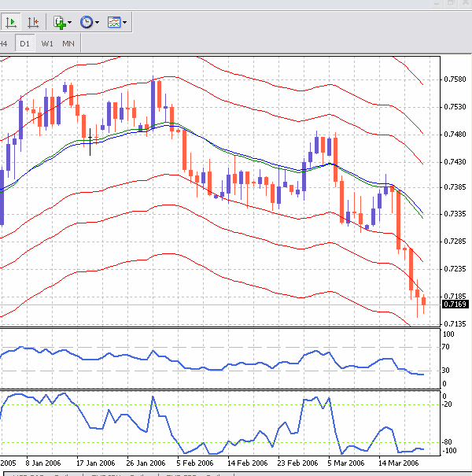
Task: Click the 0.7580 price scale label
Action: (454, 79)
